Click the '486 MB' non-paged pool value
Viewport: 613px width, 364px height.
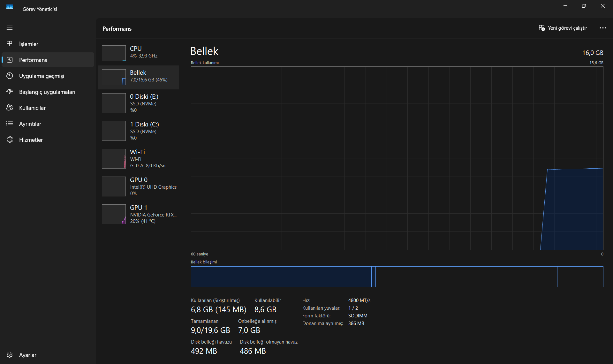[253, 351]
